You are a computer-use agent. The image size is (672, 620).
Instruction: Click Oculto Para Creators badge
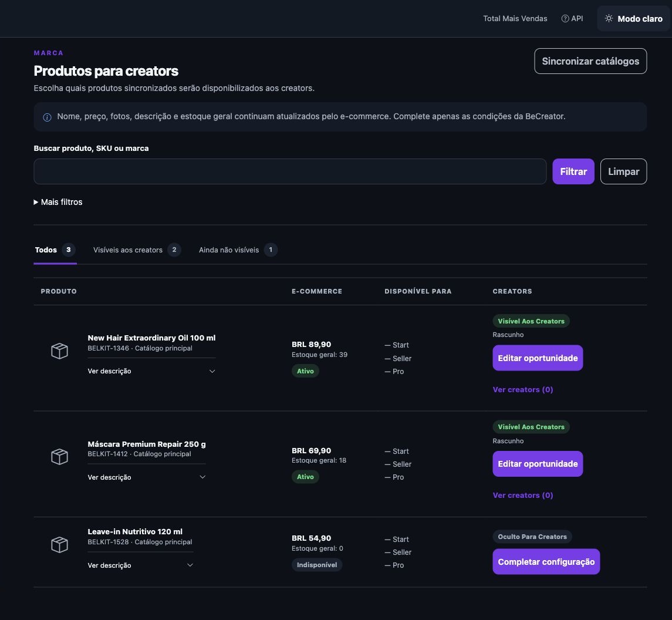[532, 537]
